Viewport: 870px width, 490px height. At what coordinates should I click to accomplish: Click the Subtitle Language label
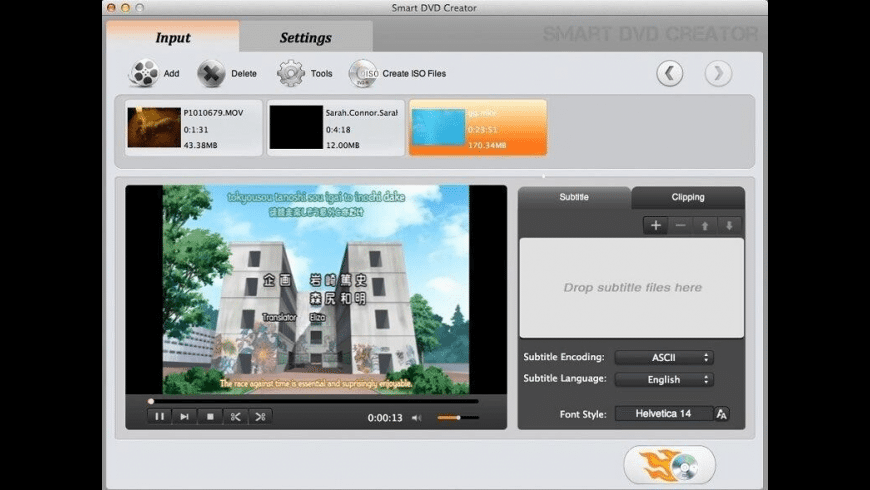point(565,378)
